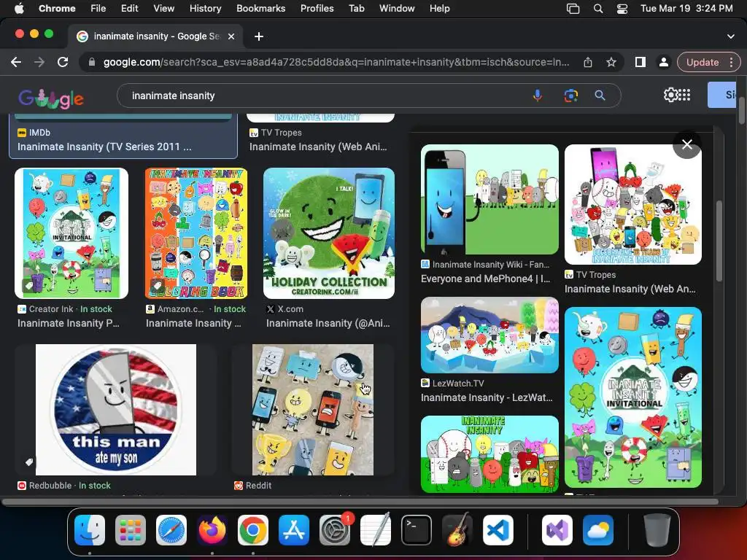Open the Help menu

[x=439, y=8]
